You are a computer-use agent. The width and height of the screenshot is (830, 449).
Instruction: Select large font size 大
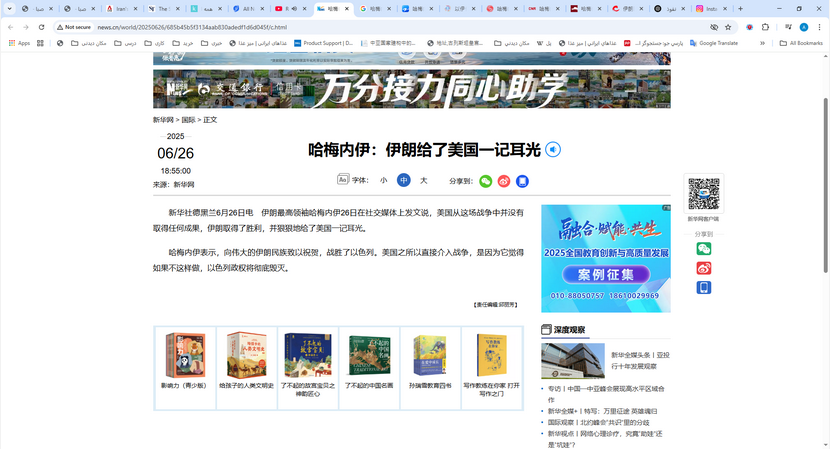[423, 181]
